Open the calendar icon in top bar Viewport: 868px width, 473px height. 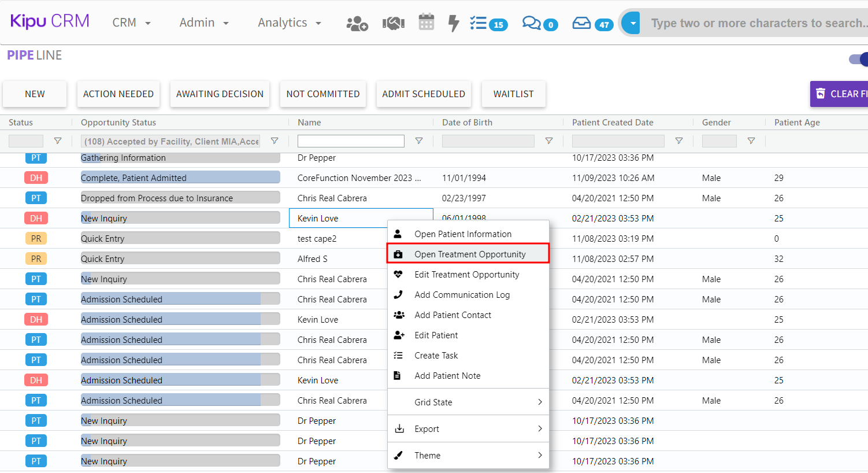coord(426,23)
